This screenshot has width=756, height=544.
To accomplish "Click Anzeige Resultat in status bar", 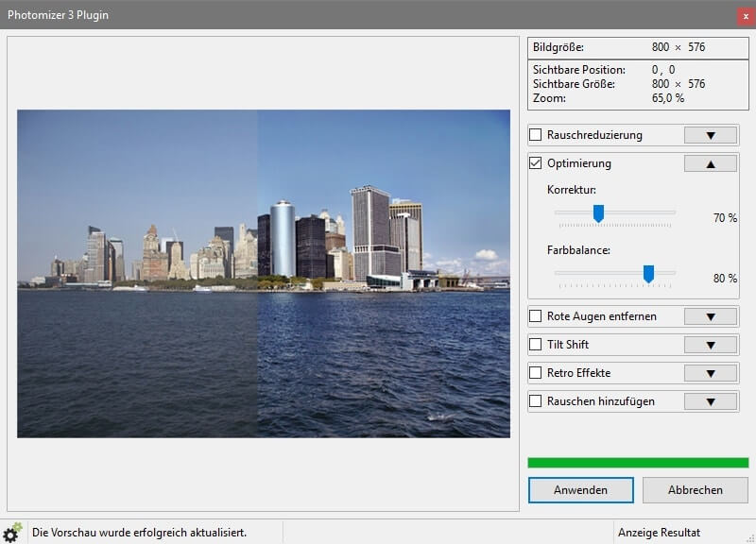I will pos(659,533).
